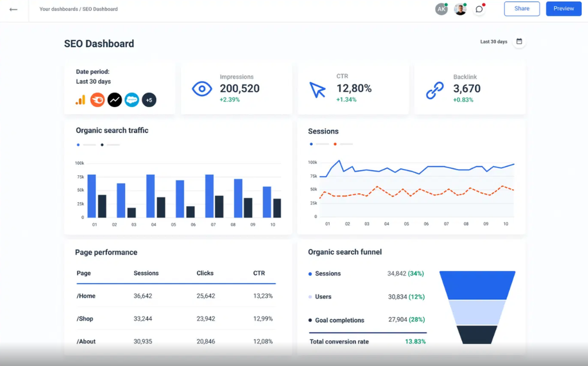Open the AK user avatar
The height and width of the screenshot is (366, 588).
(x=442, y=9)
